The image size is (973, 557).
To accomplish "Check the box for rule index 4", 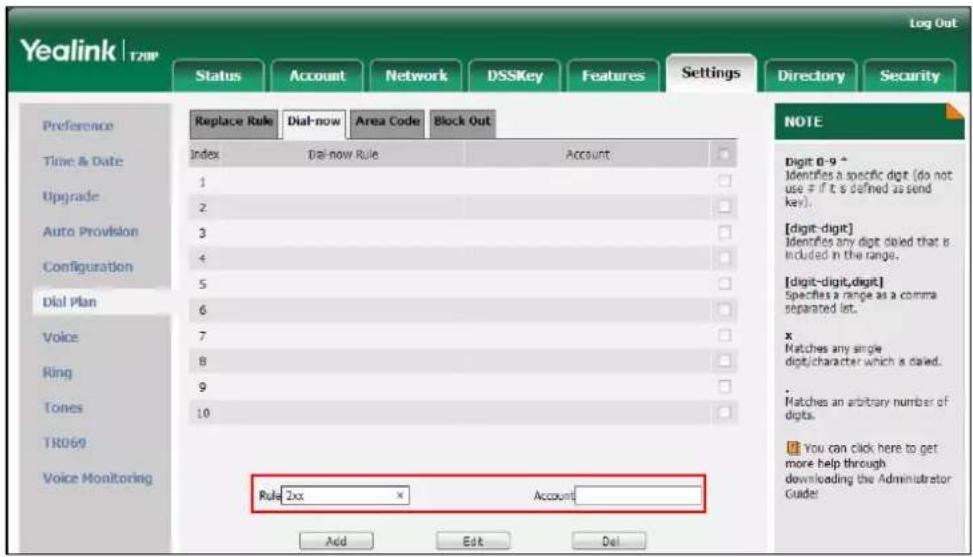I will pos(724,258).
